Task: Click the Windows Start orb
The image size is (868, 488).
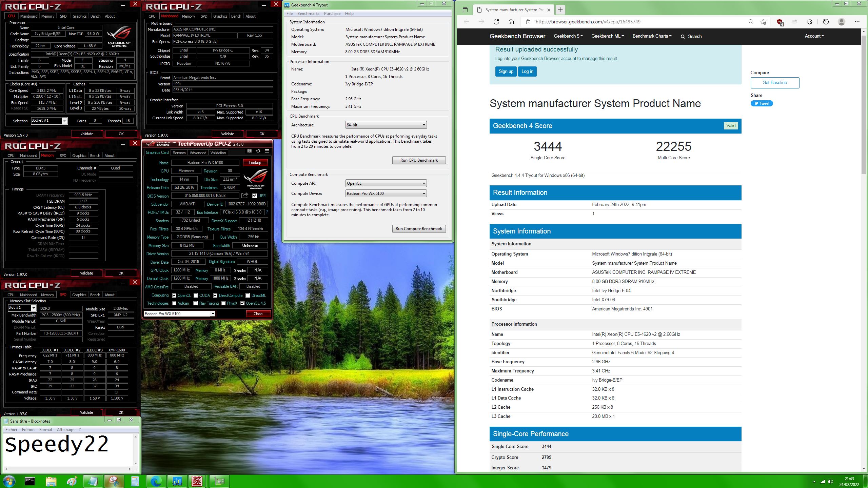Action: [x=9, y=481]
